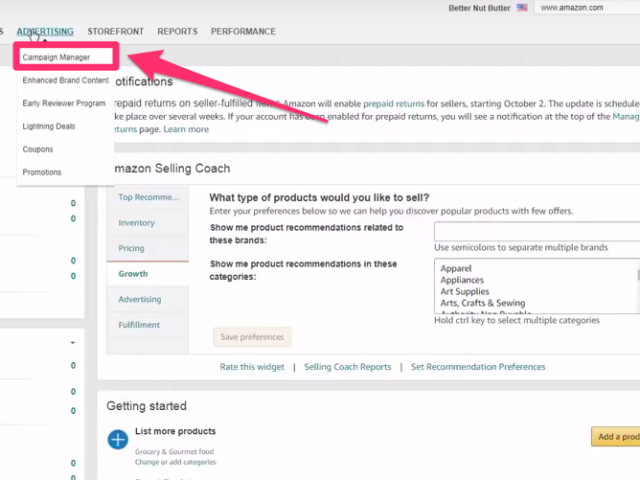This screenshot has width=640, height=480.
Task: Click the Set Recommendation Preferences link
Action: pyautogui.click(x=478, y=367)
